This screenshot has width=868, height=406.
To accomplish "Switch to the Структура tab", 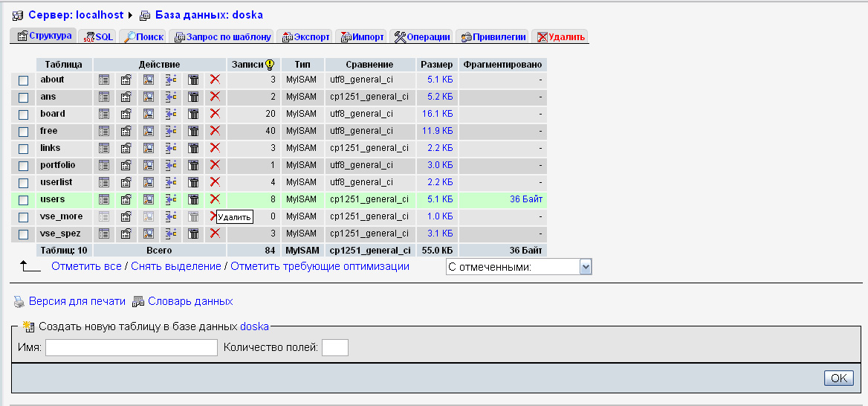I will coord(45,36).
